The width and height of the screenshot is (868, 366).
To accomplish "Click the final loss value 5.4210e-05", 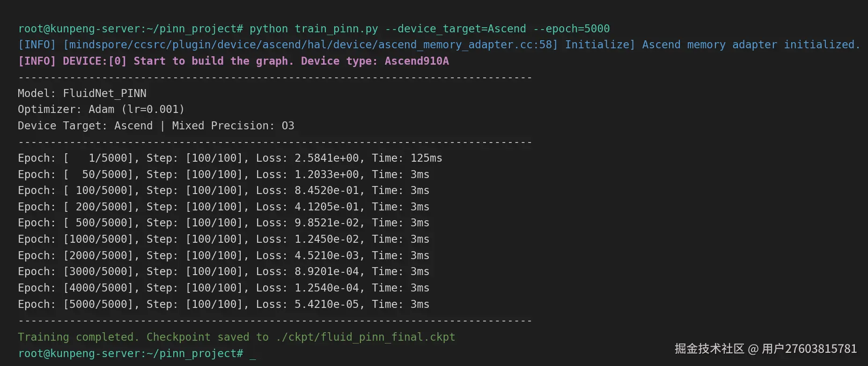I will (x=326, y=304).
